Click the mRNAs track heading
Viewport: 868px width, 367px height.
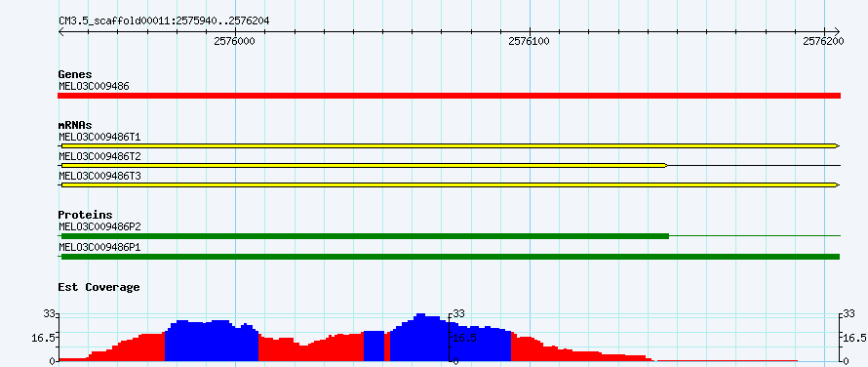[x=75, y=125]
